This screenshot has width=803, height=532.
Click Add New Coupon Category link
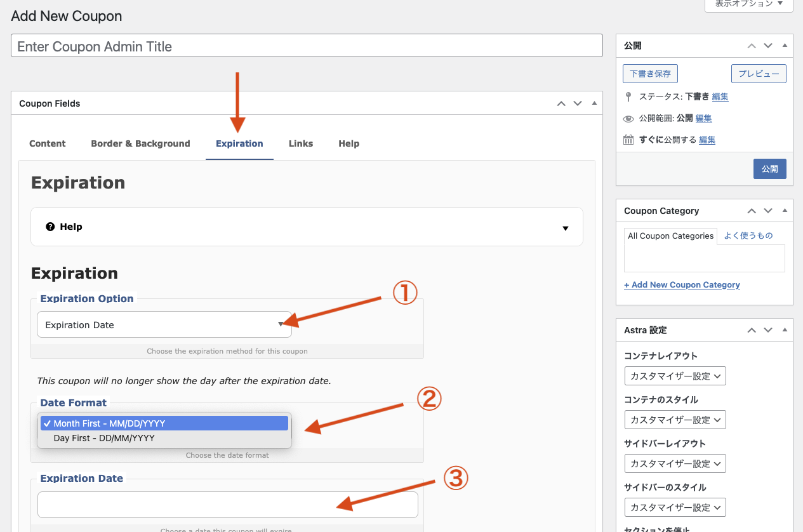[x=682, y=285]
